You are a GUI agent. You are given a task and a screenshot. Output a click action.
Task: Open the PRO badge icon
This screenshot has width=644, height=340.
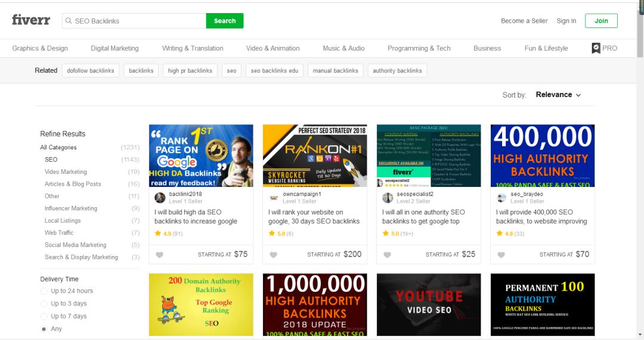click(596, 48)
